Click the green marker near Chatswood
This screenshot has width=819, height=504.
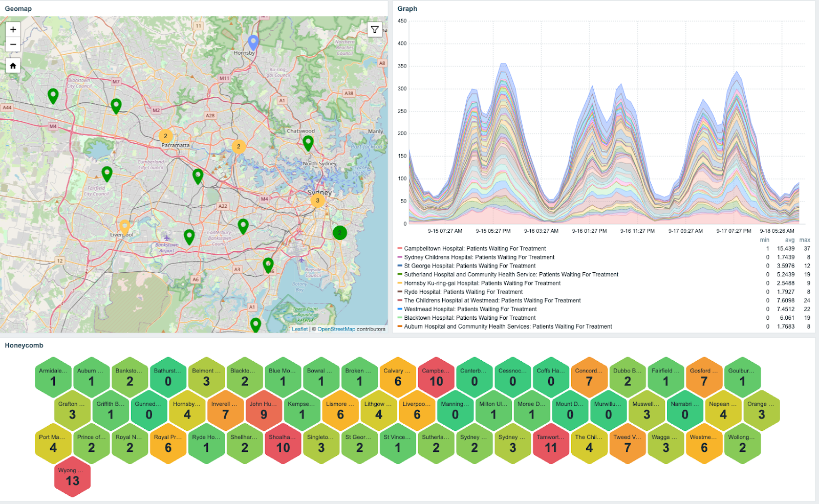(x=308, y=143)
